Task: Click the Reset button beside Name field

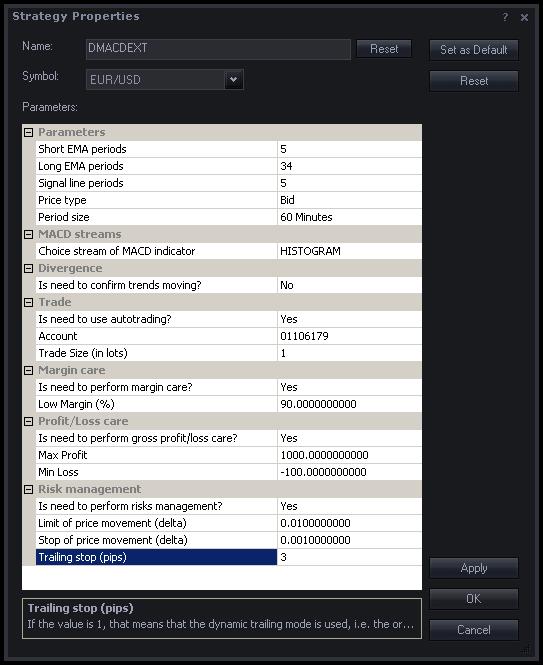Action: click(384, 49)
